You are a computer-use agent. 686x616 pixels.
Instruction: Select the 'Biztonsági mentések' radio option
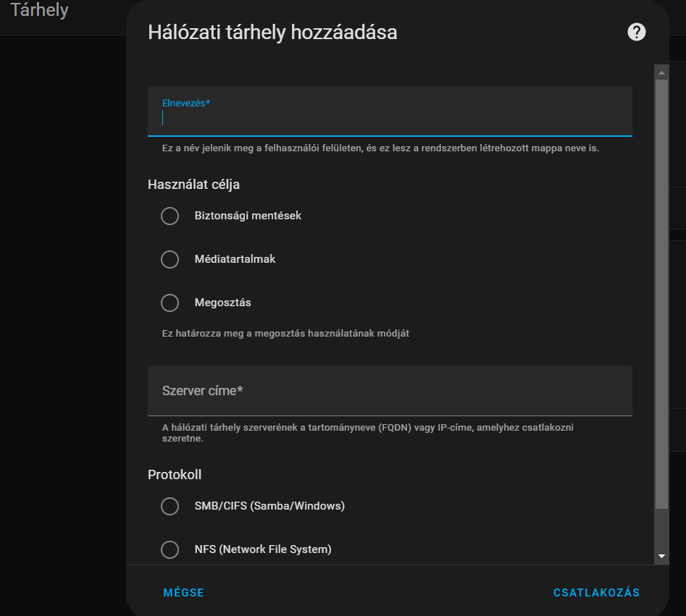[x=170, y=216]
